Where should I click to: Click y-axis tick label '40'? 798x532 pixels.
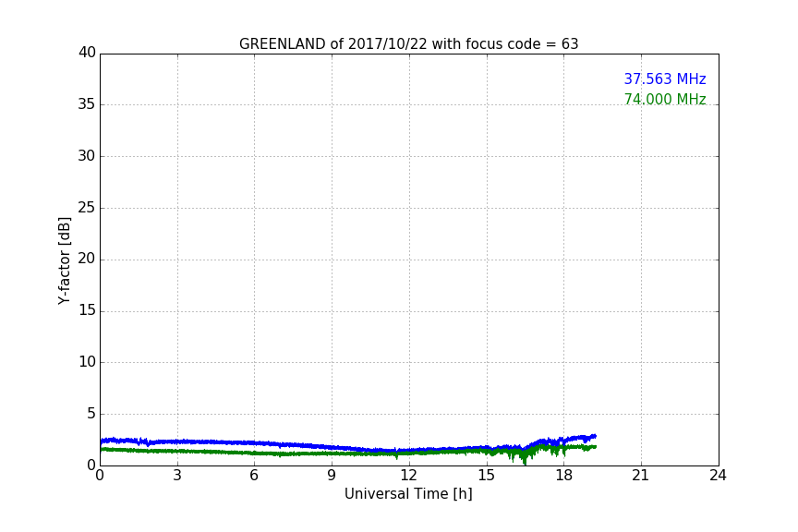click(x=87, y=53)
